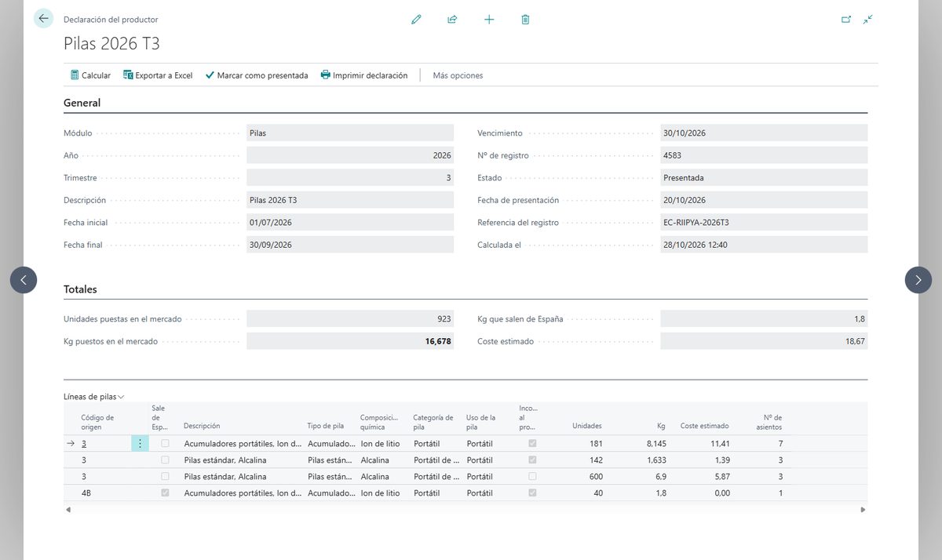Image resolution: width=942 pixels, height=560 pixels.
Task: Go back using the arrow icon
Action: coord(43,19)
